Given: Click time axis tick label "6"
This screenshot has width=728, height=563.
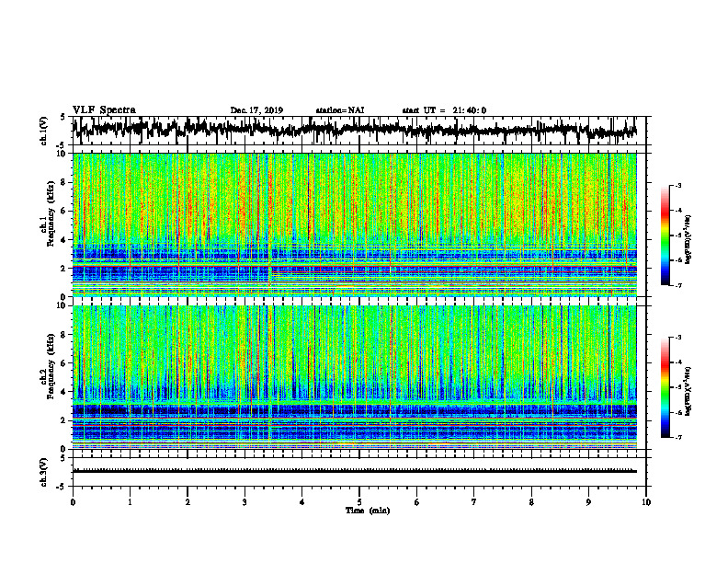Looking at the screenshot, I should coord(417,502).
